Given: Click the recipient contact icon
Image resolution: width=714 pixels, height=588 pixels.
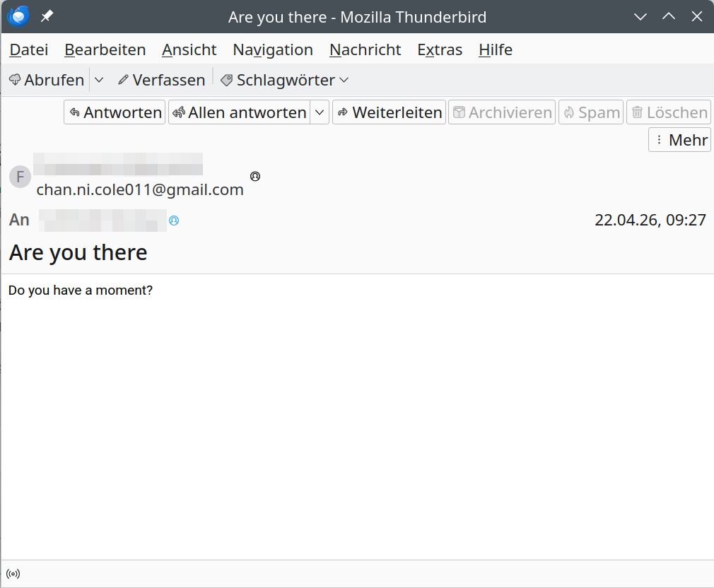Looking at the screenshot, I should [x=174, y=220].
